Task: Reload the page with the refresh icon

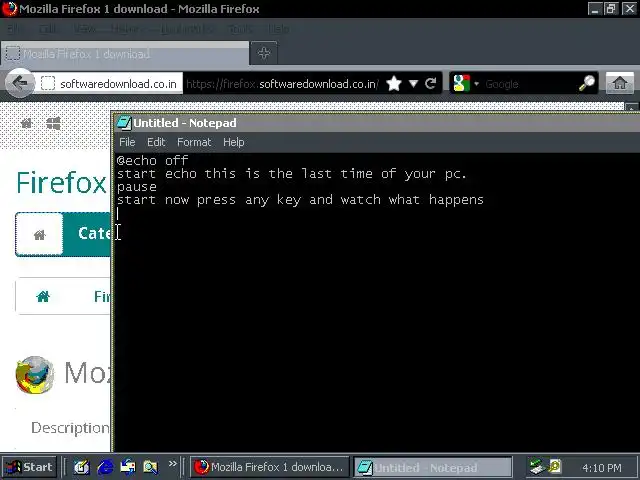Action: [x=430, y=84]
